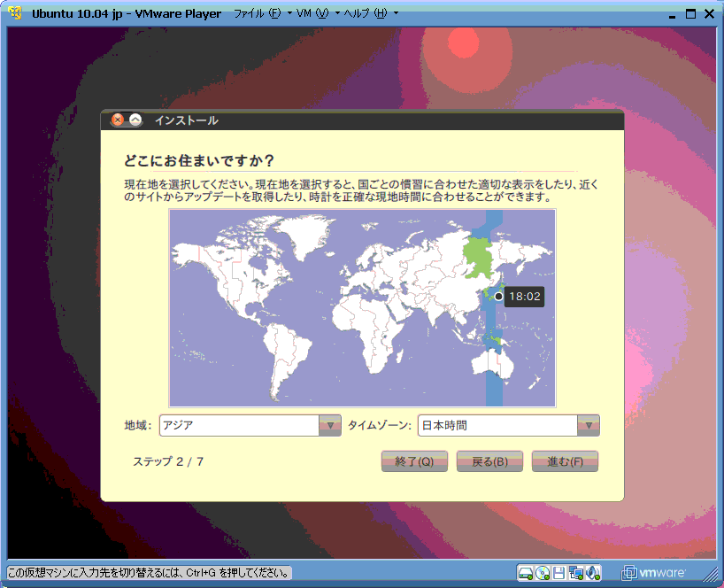This screenshot has width=724, height=588.
Task: Click the network adapter status icon
Action: tap(576, 573)
